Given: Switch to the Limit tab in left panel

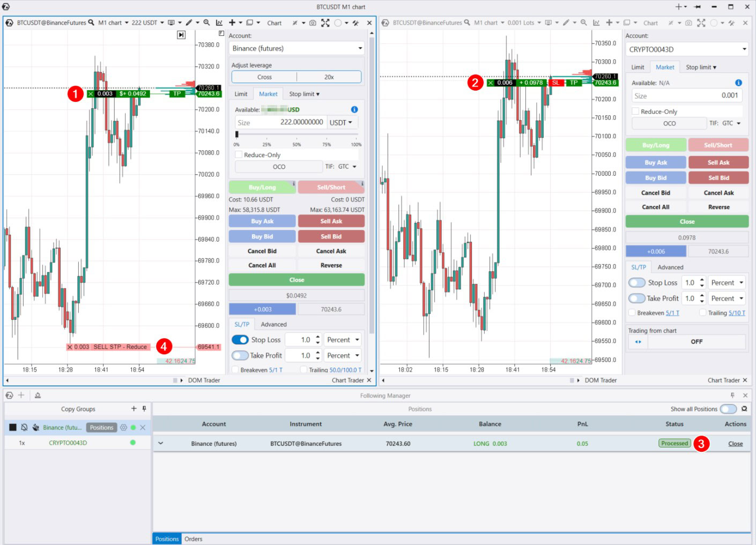Looking at the screenshot, I should (241, 94).
